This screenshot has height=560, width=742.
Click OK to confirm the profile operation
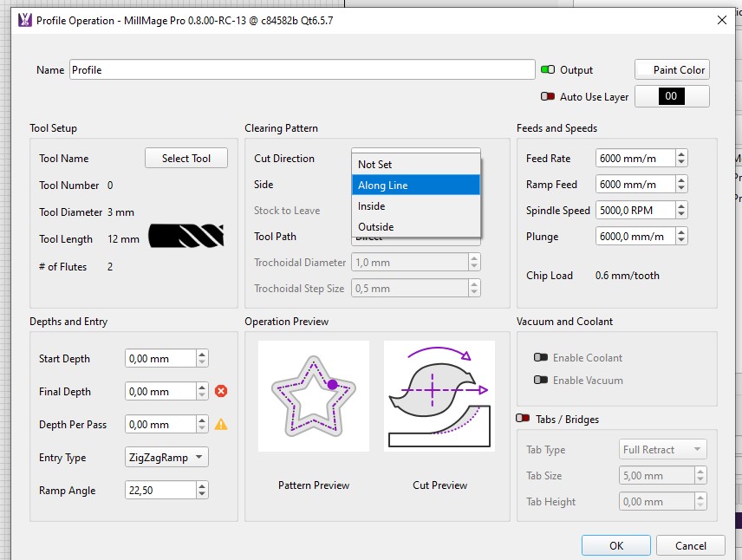[615, 545]
